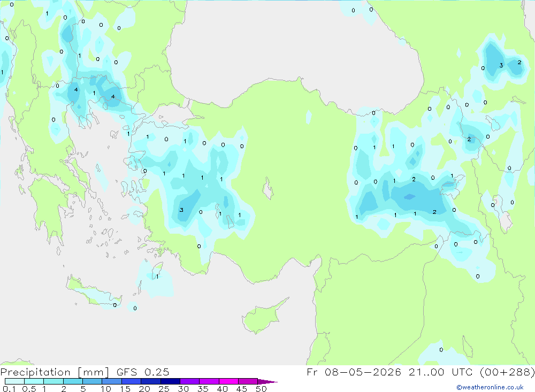Viewport: 535px width, 392px height.
Task: Select the 40–45 mm magenta legend swatch
Action: click(x=228, y=381)
